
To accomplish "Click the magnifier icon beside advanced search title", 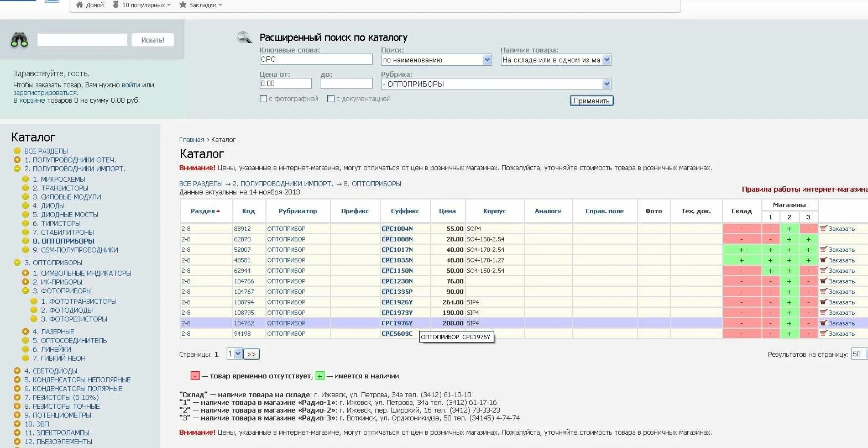I will [244, 38].
